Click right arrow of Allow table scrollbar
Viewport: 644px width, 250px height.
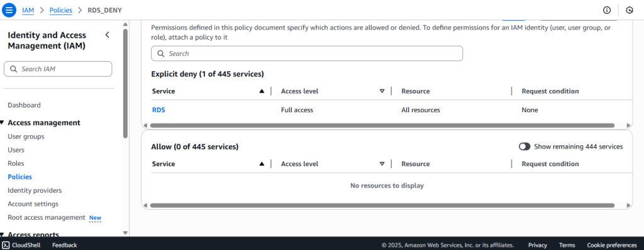[628, 205]
